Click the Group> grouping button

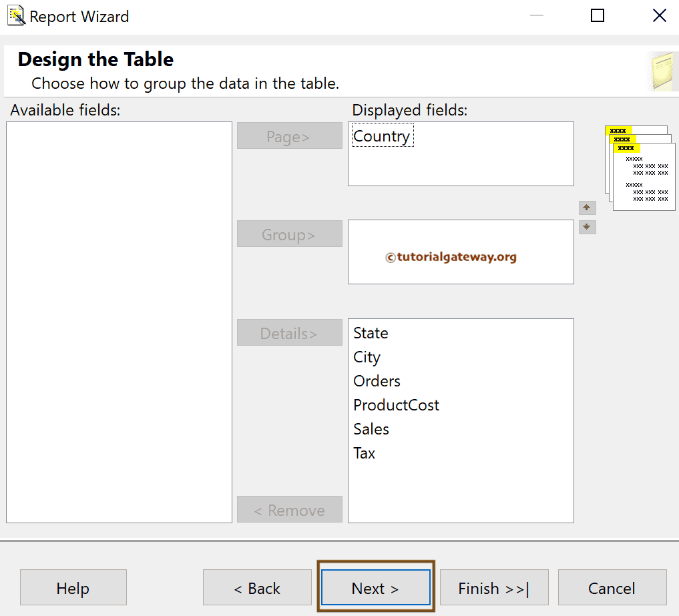(x=289, y=234)
